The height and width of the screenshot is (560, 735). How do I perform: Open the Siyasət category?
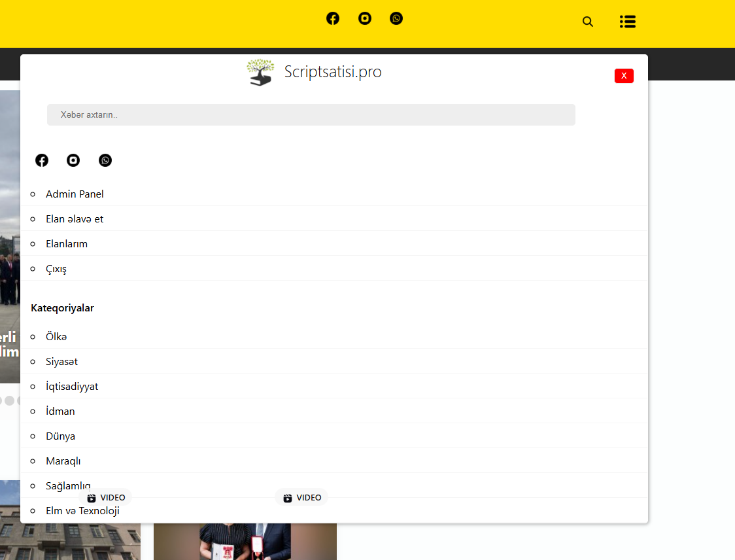tap(61, 362)
